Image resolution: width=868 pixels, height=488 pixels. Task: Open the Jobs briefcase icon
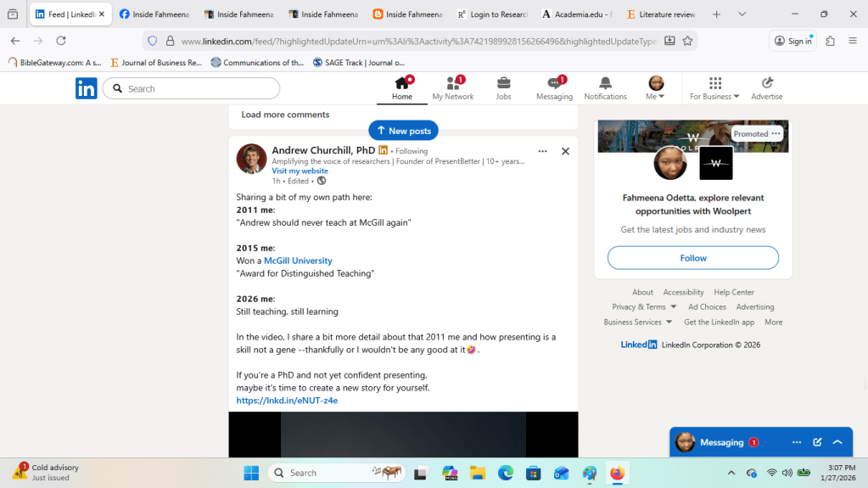click(x=503, y=88)
